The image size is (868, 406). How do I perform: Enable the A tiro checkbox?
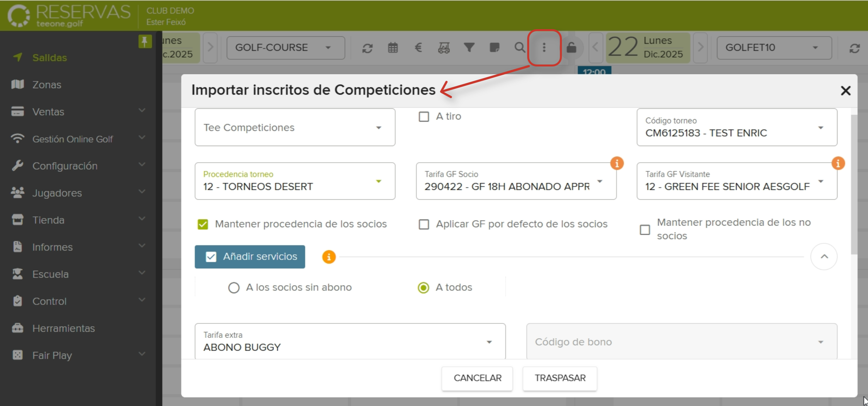point(424,116)
